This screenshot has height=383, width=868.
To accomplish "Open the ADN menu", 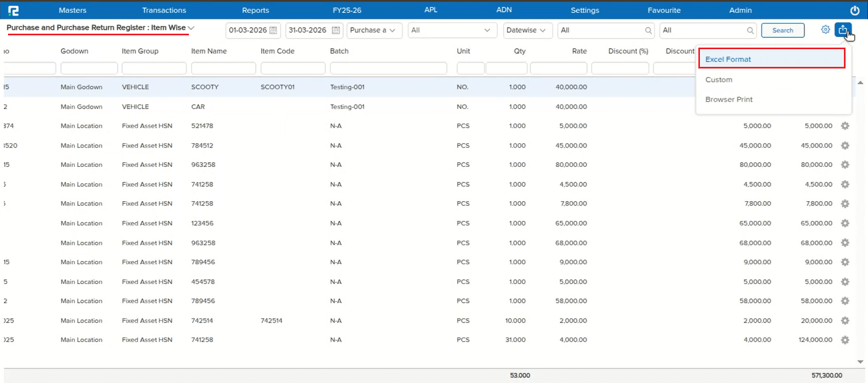I will tap(504, 10).
